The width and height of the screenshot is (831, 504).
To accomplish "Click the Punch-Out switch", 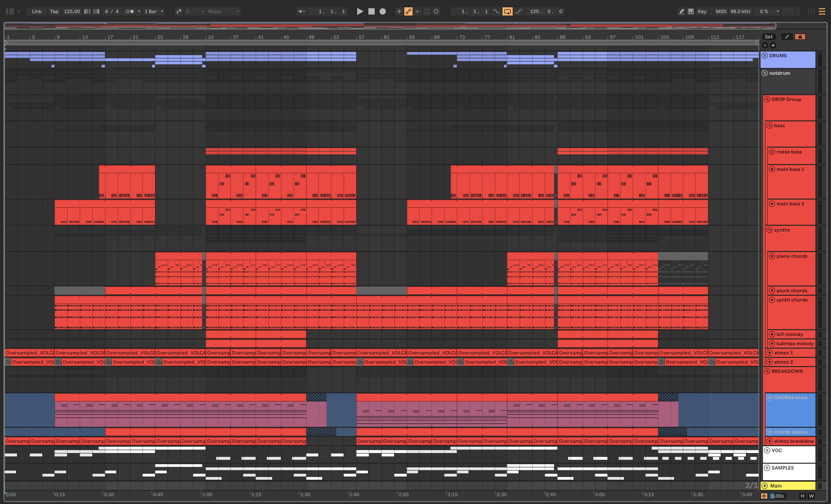I will [519, 11].
